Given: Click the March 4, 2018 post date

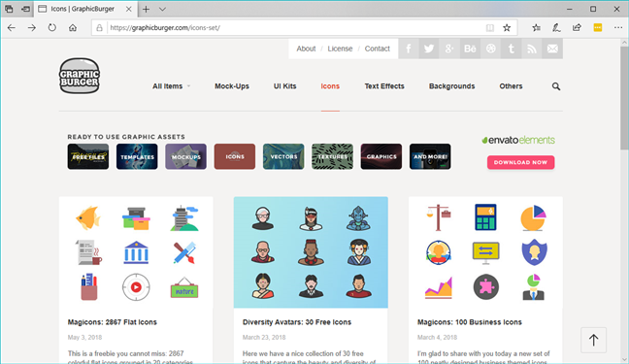Looking at the screenshot, I should pos(437,338).
